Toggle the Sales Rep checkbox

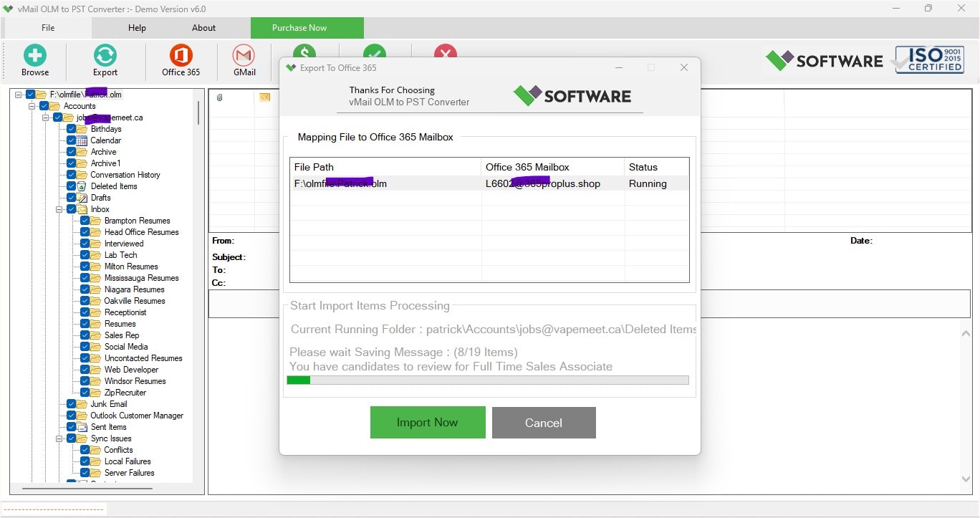click(x=85, y=335)
